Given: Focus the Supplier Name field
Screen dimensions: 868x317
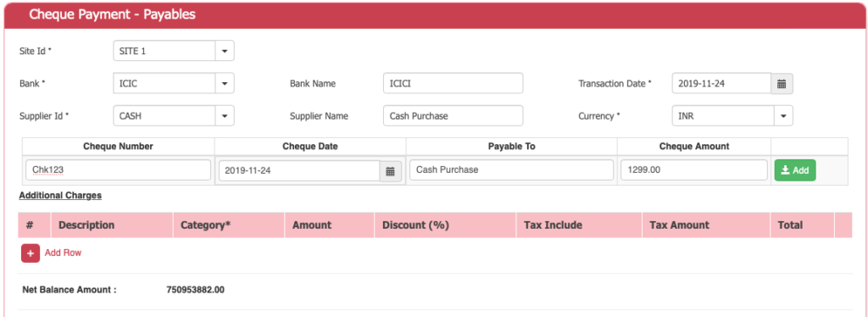Looking at the screenshot, I should (453, 116).
